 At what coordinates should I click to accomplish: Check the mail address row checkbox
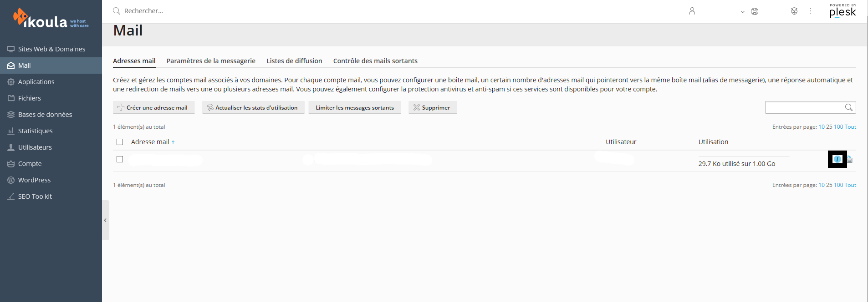coord(120,159)
